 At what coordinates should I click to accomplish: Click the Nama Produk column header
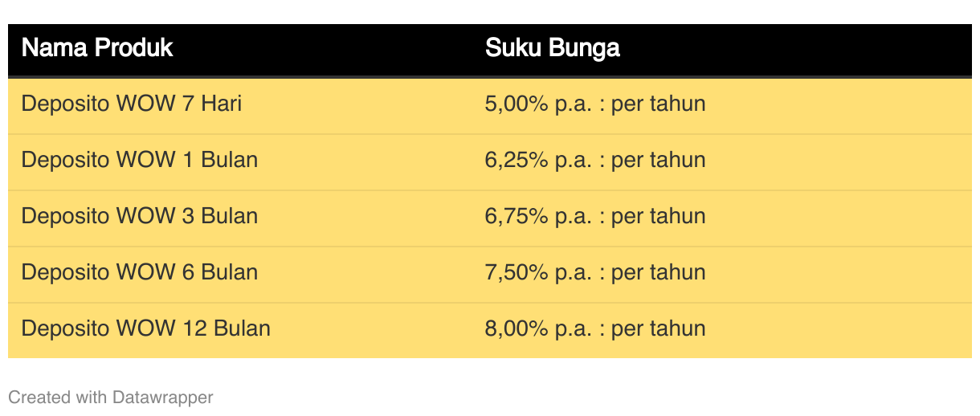click(97, 48)
